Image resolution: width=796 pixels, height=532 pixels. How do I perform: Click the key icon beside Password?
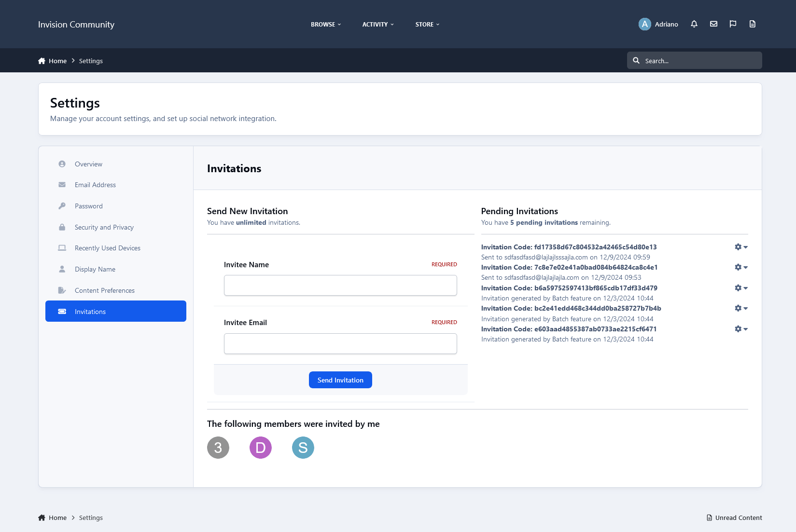click(62, 205)
